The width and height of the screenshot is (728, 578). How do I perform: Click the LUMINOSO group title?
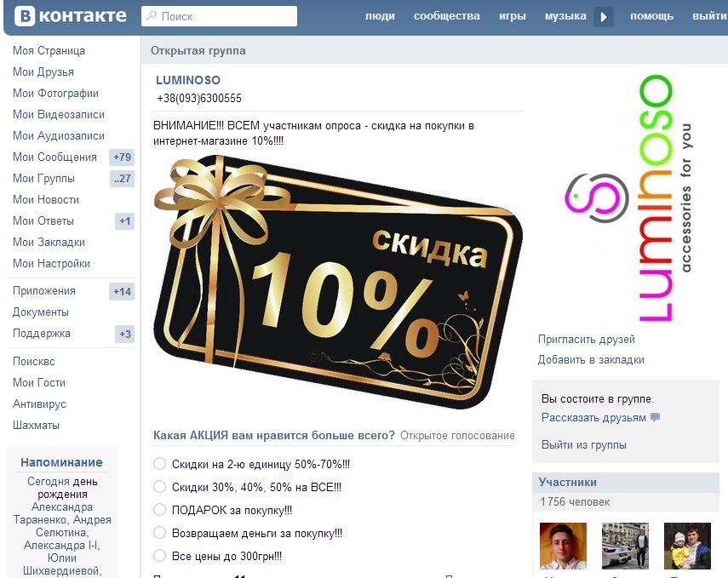[x=188, y=80]
